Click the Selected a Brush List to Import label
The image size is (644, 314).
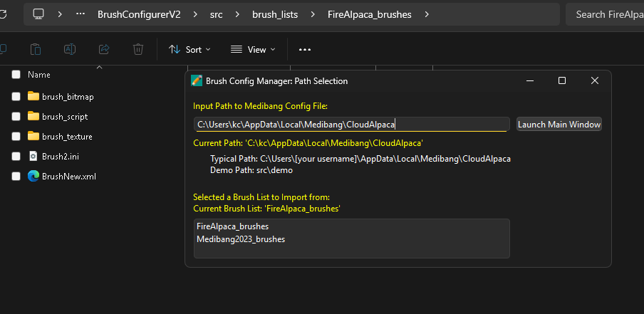[261, 197]
